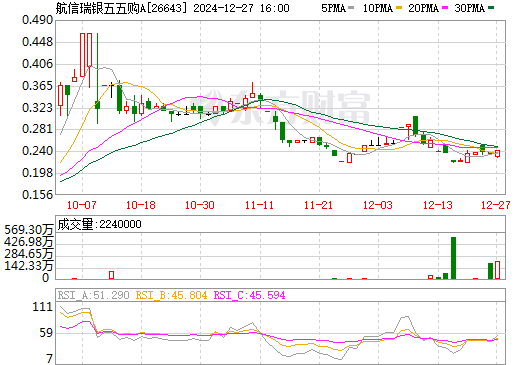Click the 10-30 date axis label
Image resolution: width=520 pixels, height=365 pixels.
pyautogui.click(x=200, y=205)
